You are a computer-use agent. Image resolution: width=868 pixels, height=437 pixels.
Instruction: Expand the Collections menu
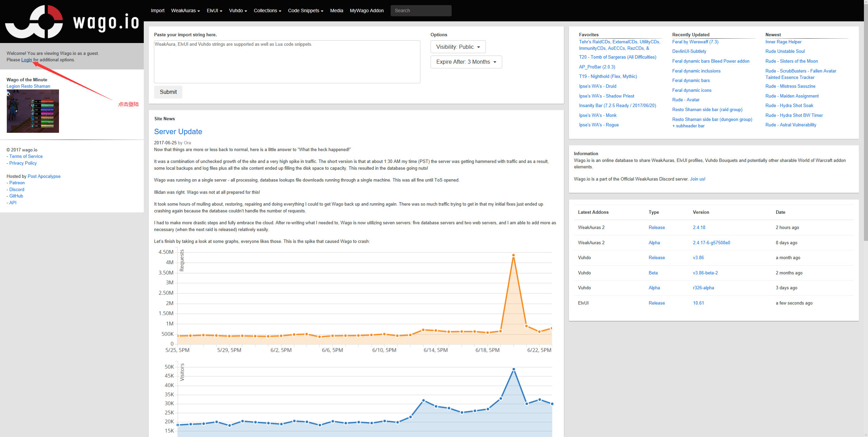coord(267,11)
